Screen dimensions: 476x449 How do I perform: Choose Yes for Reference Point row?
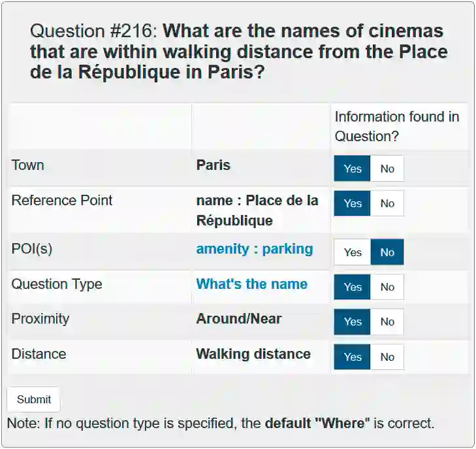(353, 203)
